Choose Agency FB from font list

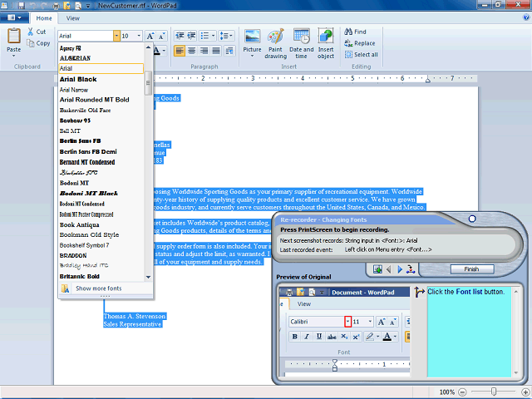101,48
